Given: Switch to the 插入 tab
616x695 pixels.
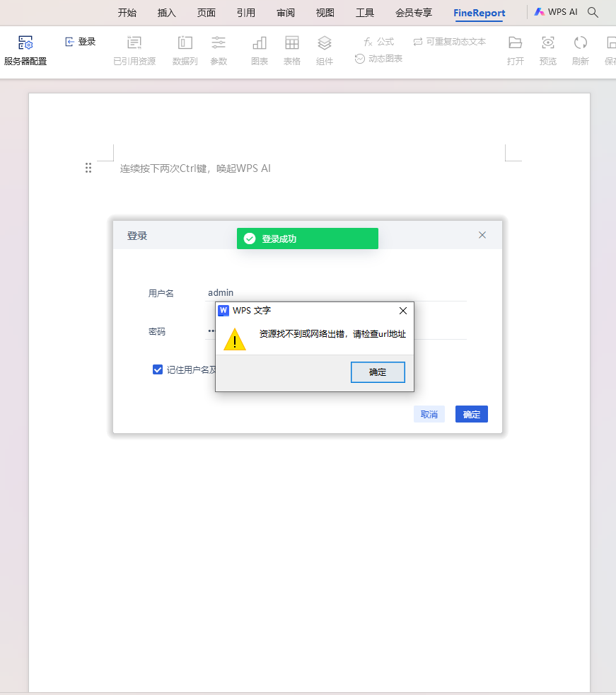Looking at the screenshot, I should [x=166, y=13].
